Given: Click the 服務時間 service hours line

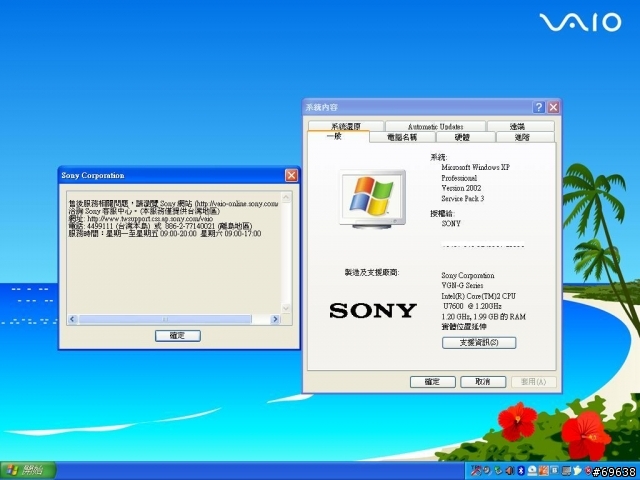Looking at the screenshot, I should click(165, 233).
